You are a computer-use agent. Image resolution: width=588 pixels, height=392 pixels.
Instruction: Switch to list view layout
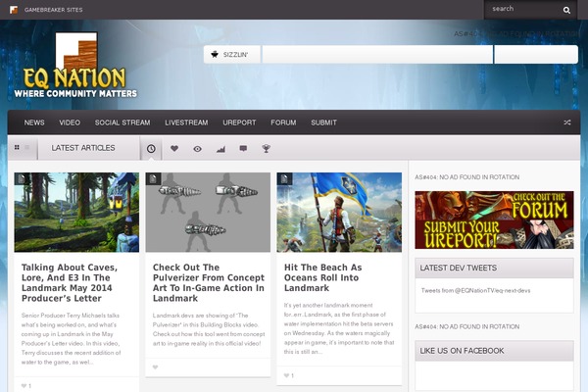[27, 147]
